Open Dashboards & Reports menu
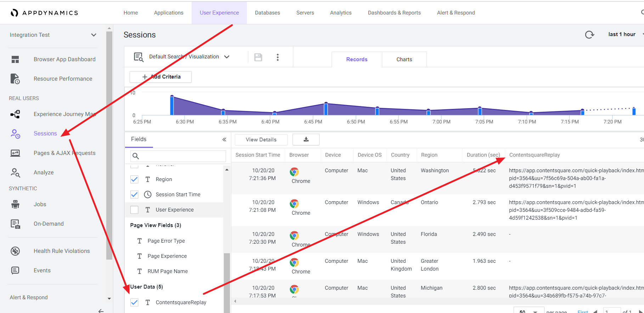This screenshot has width=644, height=313. point(394,13)
